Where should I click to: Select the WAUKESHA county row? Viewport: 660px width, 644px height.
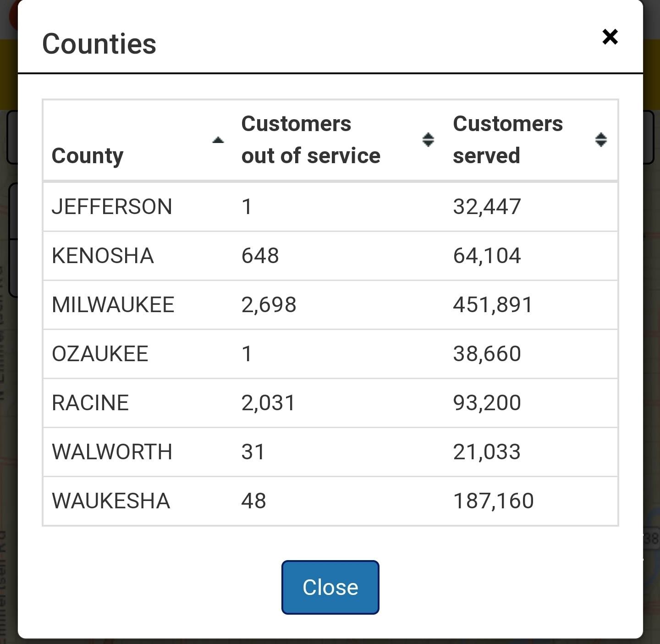click(x=111, y=501)
